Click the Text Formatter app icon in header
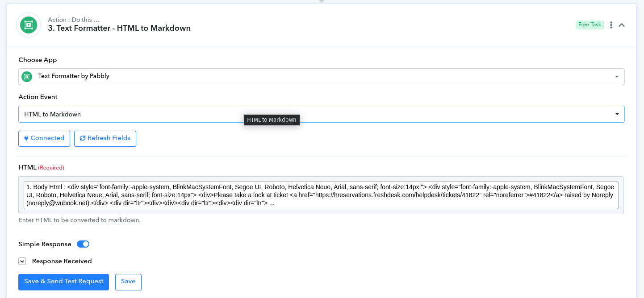 29,25
